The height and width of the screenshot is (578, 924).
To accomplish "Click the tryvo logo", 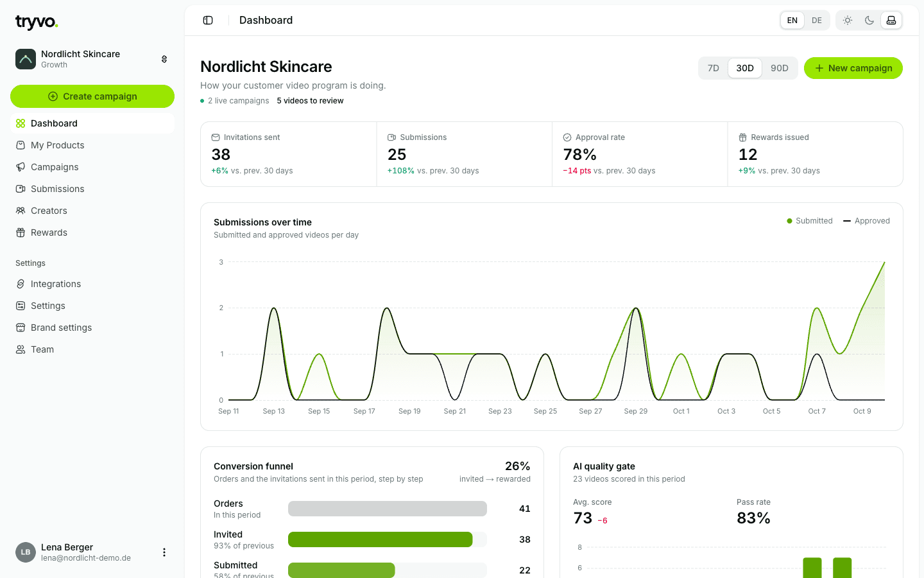I will coord(37,22).
